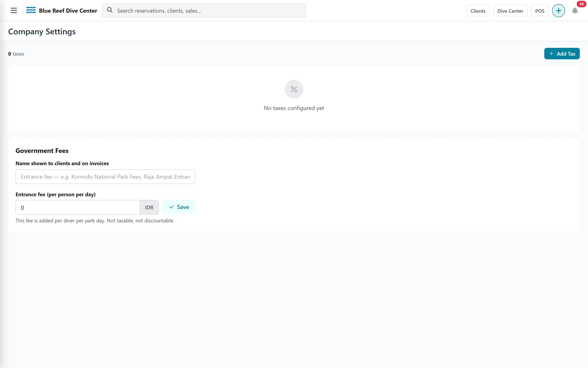Open the POS view

click(539, 11)
